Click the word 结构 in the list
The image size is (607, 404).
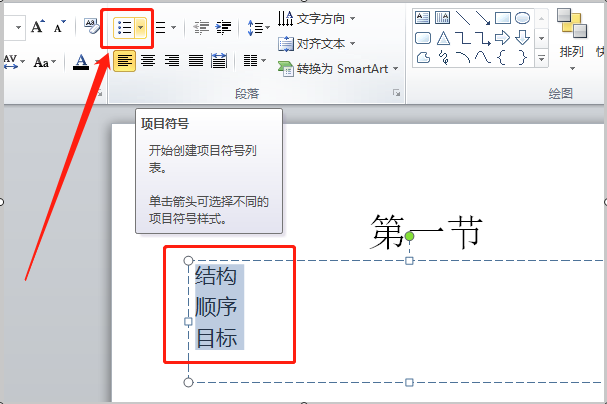click(216, 276)
